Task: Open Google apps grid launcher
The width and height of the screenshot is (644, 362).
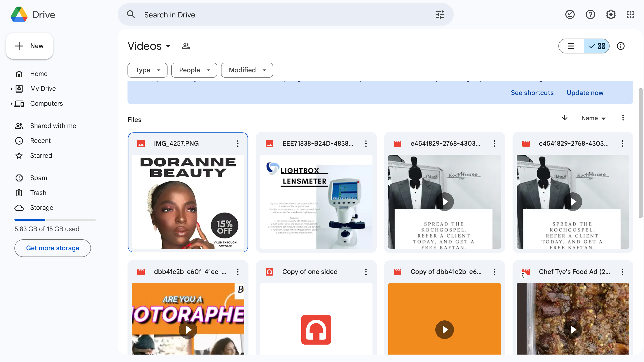Action: tap(631, 14)
